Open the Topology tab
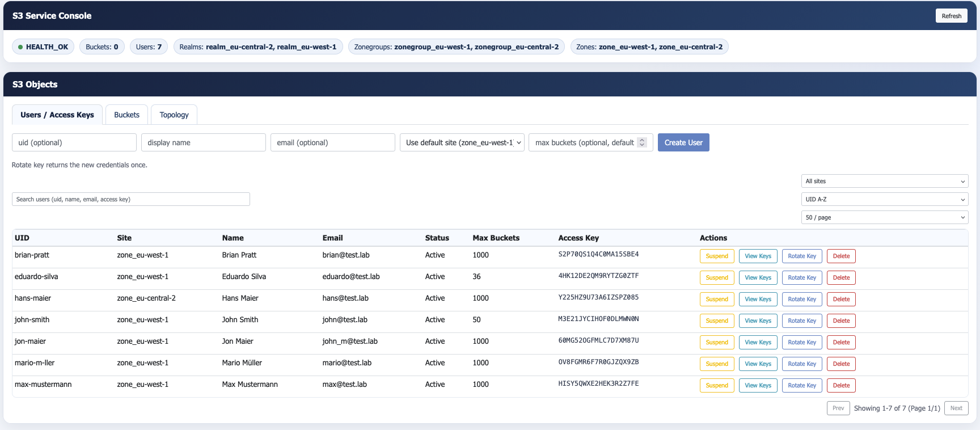The image size is (980, 430). [x=174, y=115]
